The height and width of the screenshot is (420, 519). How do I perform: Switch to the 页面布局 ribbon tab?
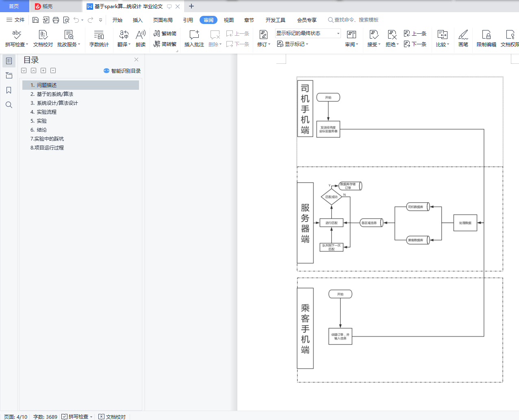[163, 20]
